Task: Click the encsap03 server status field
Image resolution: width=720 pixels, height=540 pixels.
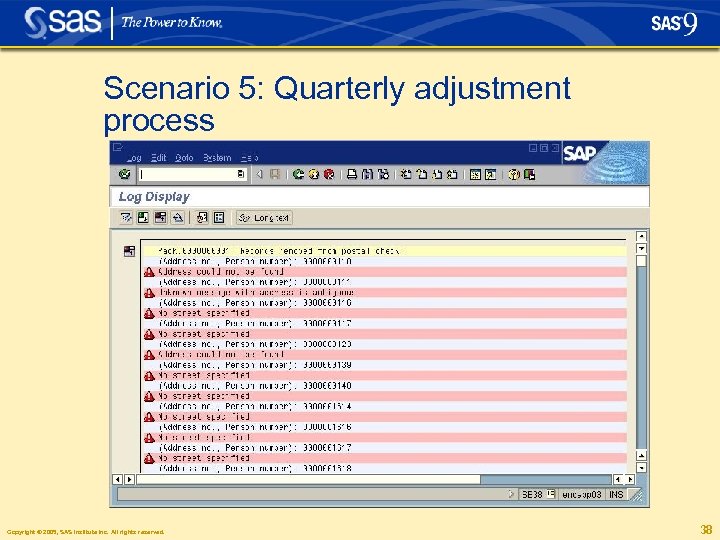Action: click(581, 495)
